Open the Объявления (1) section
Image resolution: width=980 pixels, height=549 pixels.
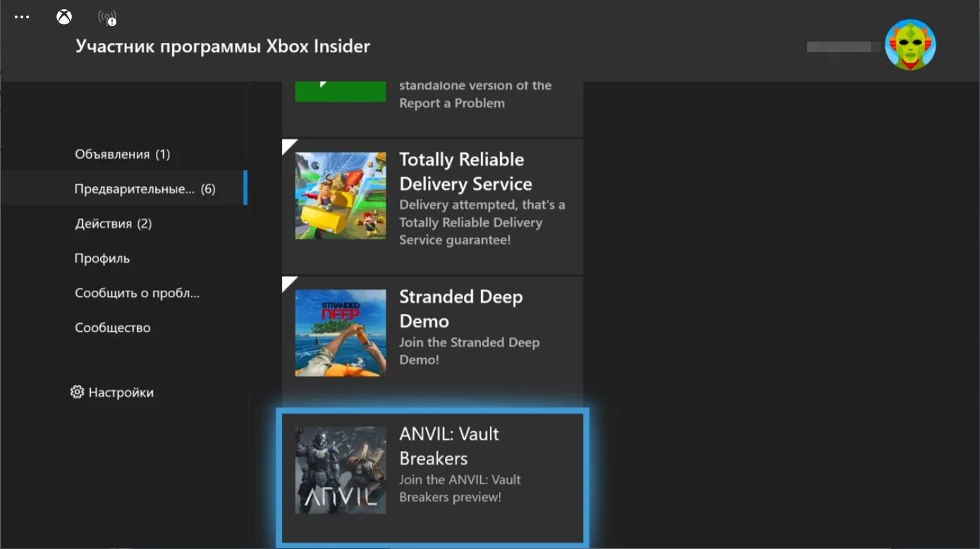[123, 154]
